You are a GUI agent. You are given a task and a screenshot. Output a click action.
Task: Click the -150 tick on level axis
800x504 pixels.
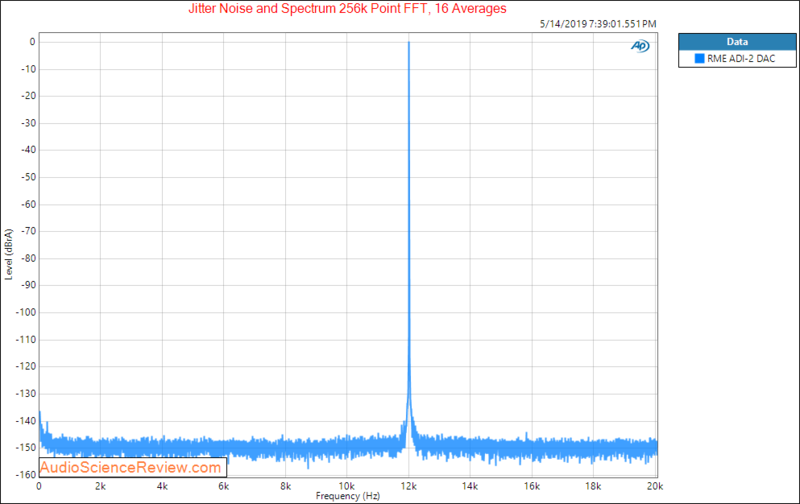tap(26, 447)
